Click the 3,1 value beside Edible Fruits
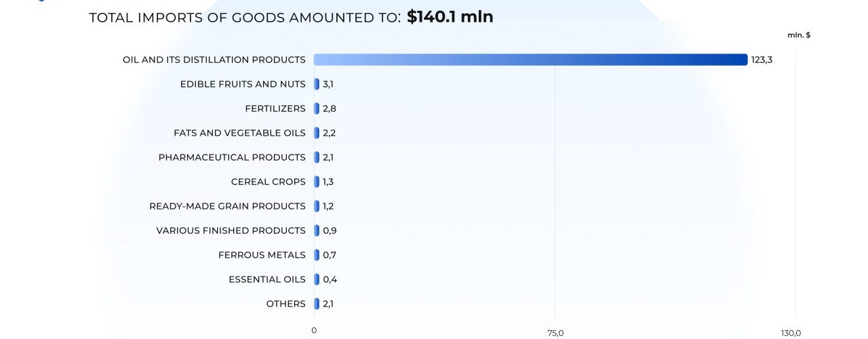Image resolution: width=868 pixels, height=339 pixels. click(328, 84)
